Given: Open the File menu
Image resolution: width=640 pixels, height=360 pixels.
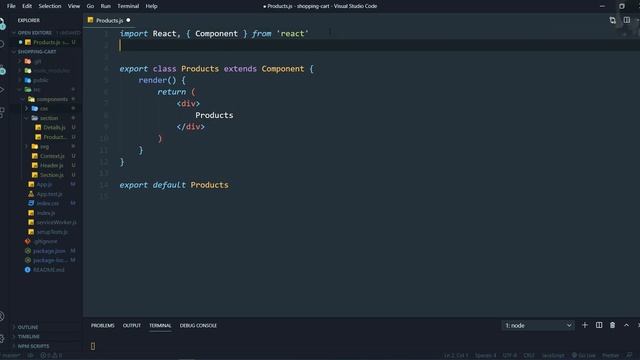Looking at the screenshot, I should click(x=11, y=6).
